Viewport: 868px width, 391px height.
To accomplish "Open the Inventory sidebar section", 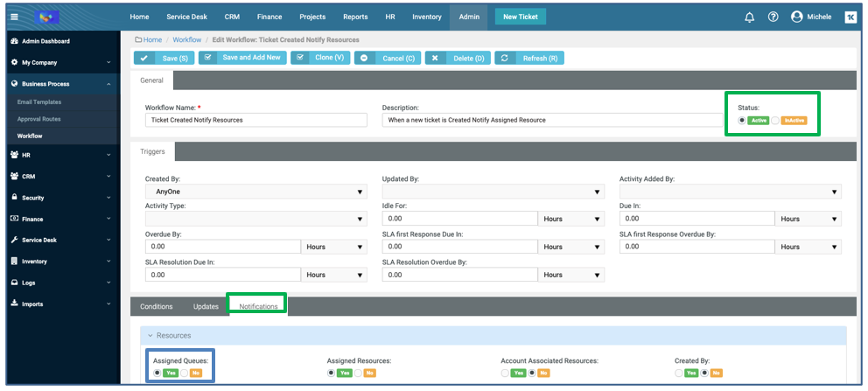I will (x=35, y=262).
